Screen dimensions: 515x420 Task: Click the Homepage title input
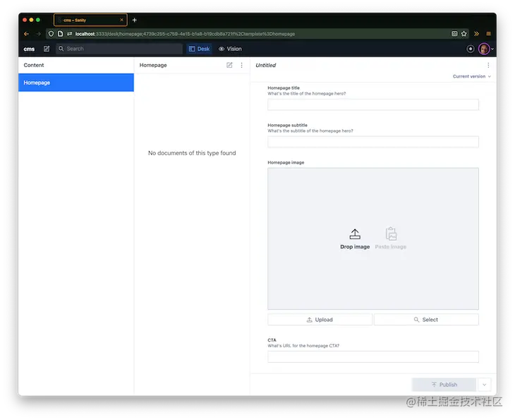tap(373, 104)
